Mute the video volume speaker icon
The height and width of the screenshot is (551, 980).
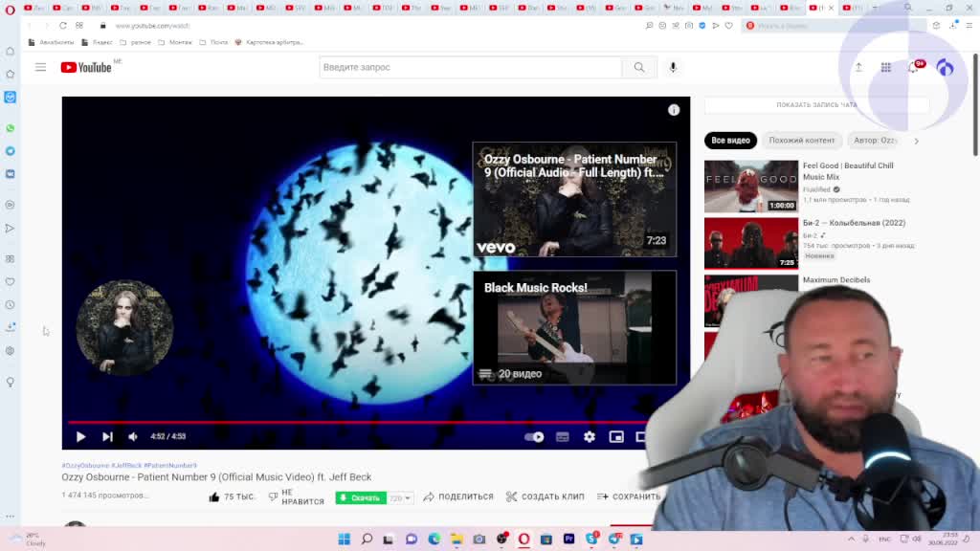(x=132, y=436)
